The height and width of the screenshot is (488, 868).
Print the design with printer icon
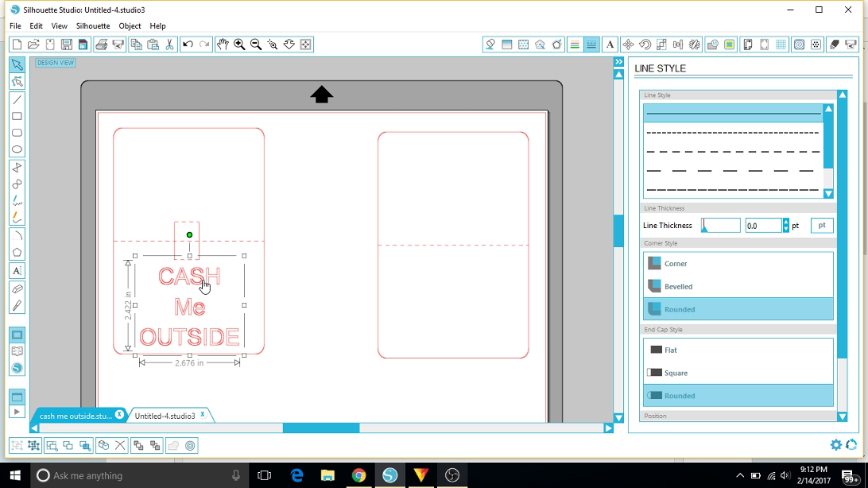(101, 45)
